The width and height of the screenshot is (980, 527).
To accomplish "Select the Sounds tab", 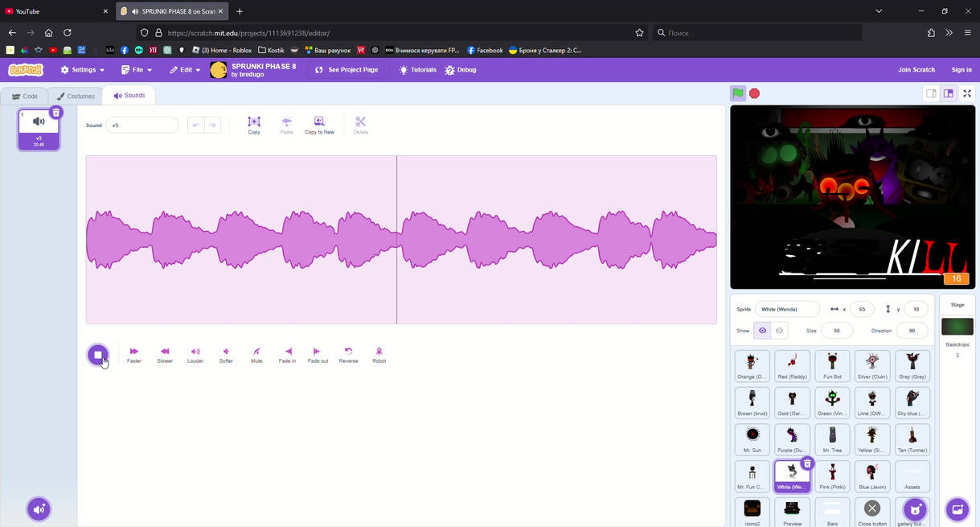I will (129, 96).
